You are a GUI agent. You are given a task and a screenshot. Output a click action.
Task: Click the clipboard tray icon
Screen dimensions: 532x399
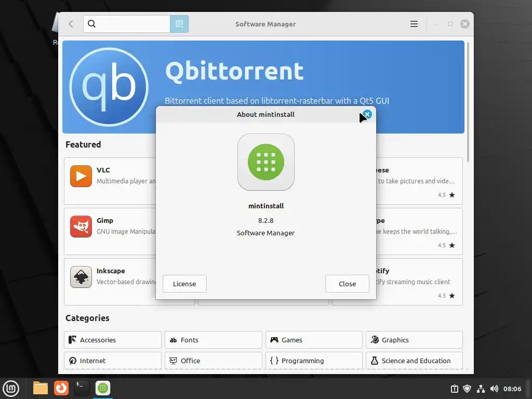[454, 389]
